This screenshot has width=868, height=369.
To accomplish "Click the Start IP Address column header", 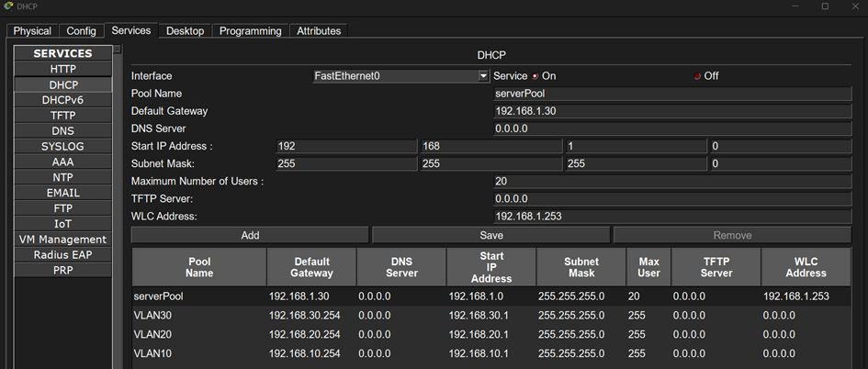I will (491, 267).
